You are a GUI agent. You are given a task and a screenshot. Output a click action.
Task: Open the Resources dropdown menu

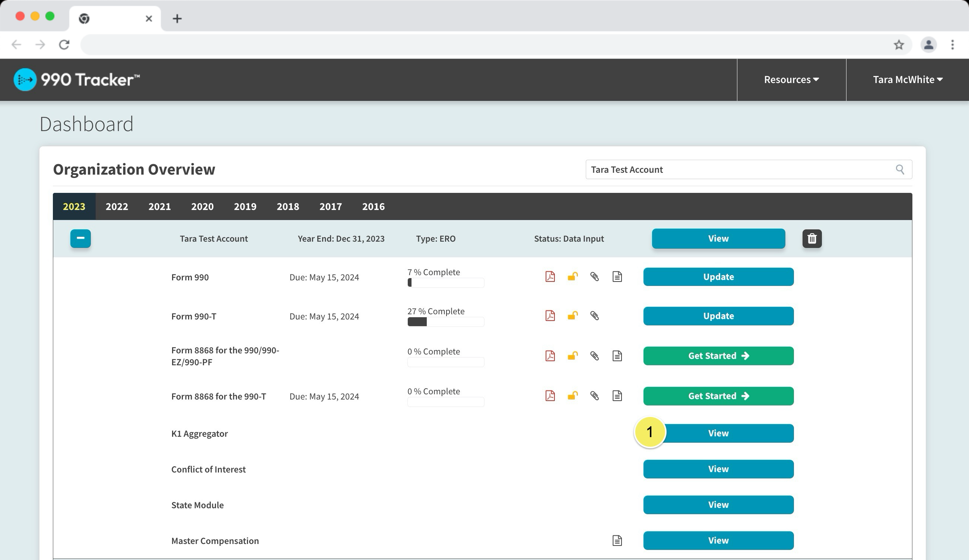tap(791, 80)
